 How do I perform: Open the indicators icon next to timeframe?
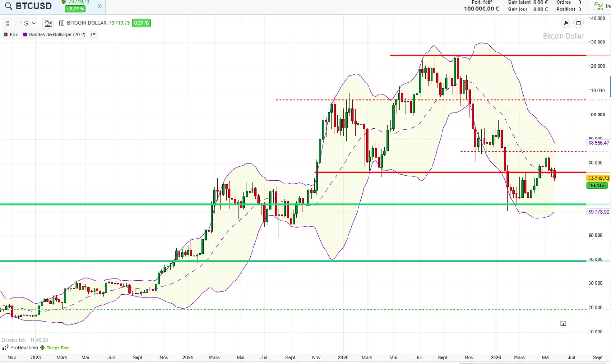click(48, 23)
